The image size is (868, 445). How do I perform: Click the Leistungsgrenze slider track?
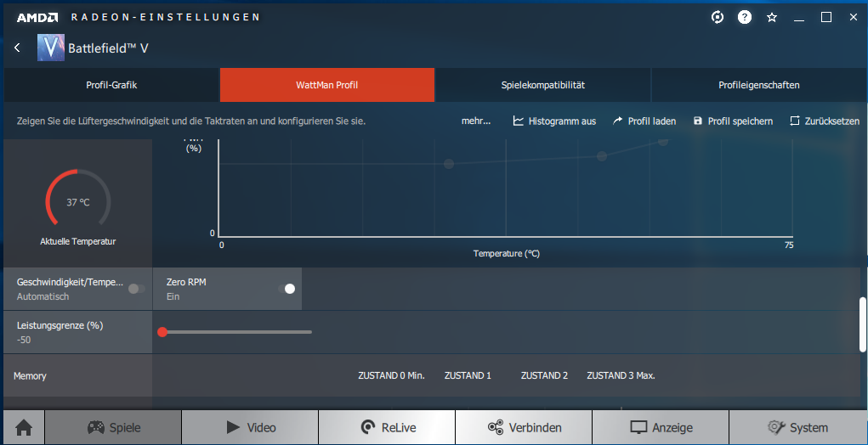click(x=237, y=332)
